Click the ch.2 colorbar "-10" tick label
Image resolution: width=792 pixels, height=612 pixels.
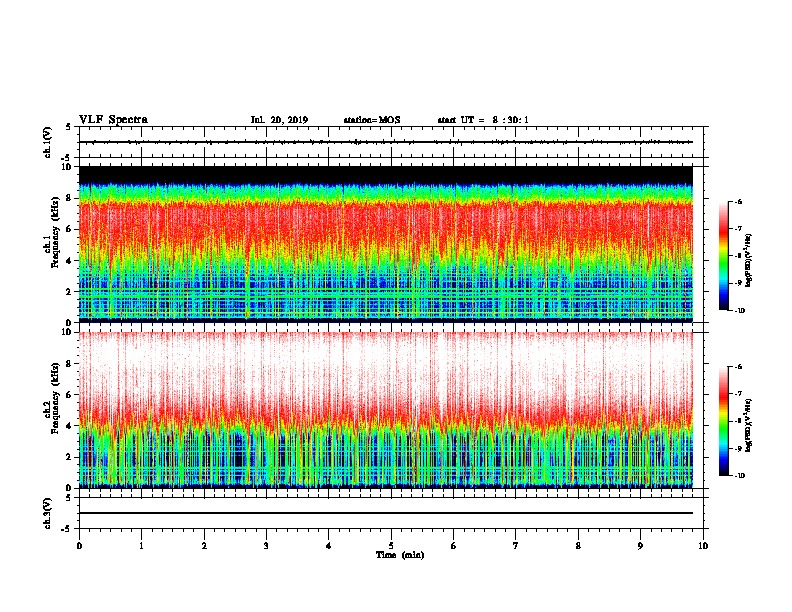pos(739,476)
